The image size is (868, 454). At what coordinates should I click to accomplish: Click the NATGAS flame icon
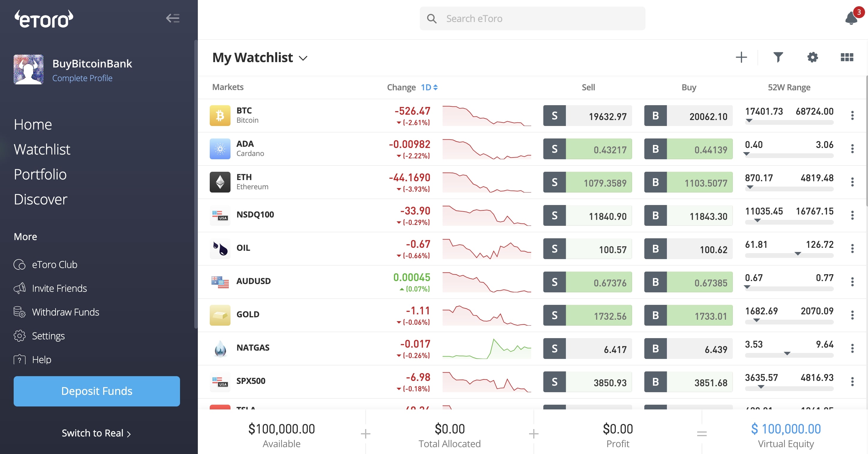(x=220, y=348)
